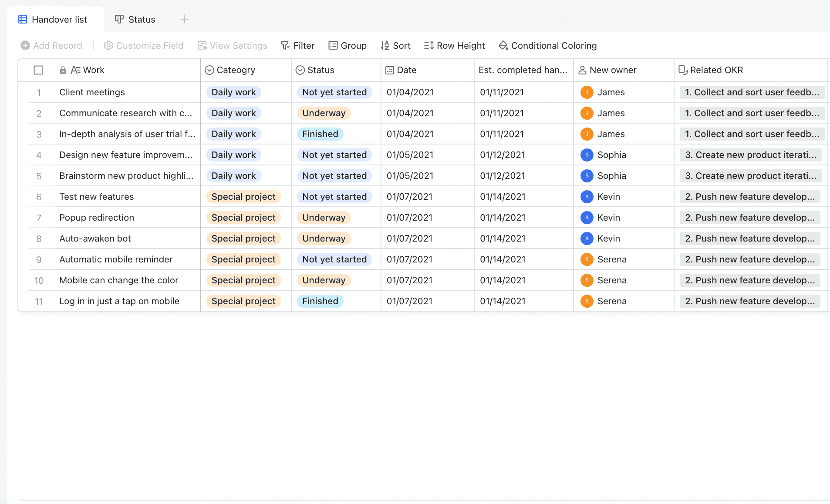Click 01/14/2021 in Automatic mobile reminder row

coord(503,259)
